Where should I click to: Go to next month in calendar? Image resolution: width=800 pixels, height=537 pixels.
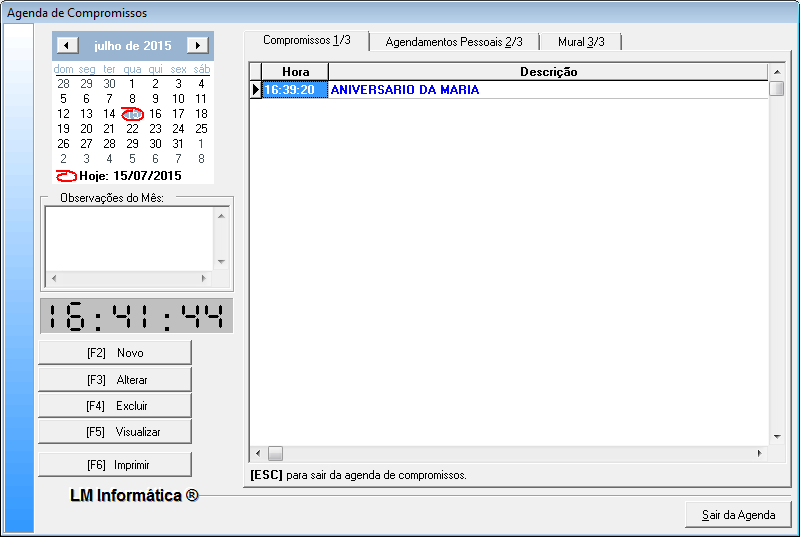pos(198,45)
